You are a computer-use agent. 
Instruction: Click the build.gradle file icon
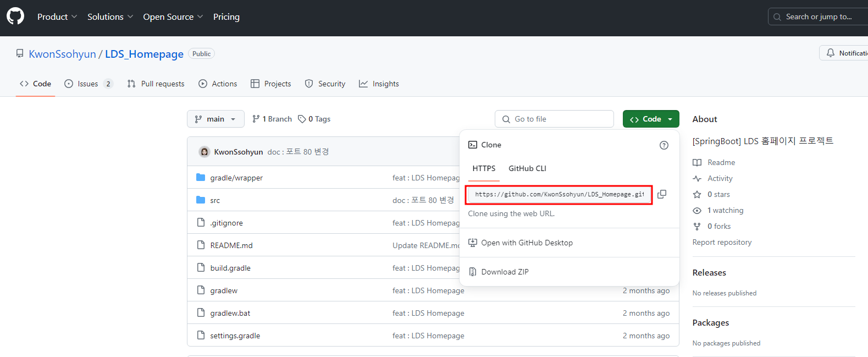pyautogui.click(x=201, y=267)
